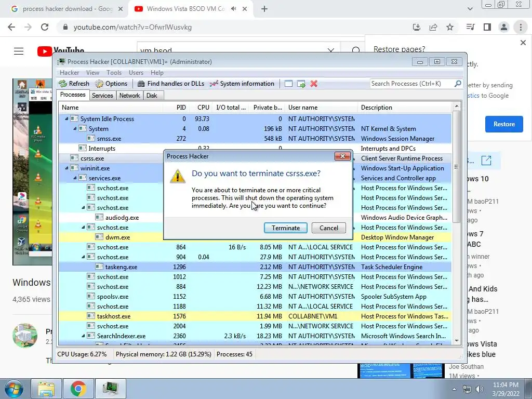532x399 pixels.
Task: Click Find handles or DLLs binoculars icon
Action: point(141,84)
